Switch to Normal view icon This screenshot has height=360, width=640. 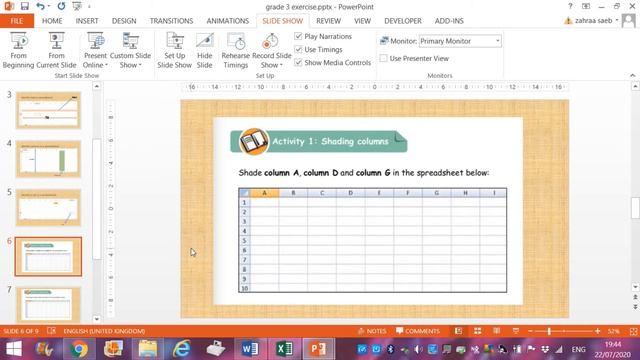[458, 331]
